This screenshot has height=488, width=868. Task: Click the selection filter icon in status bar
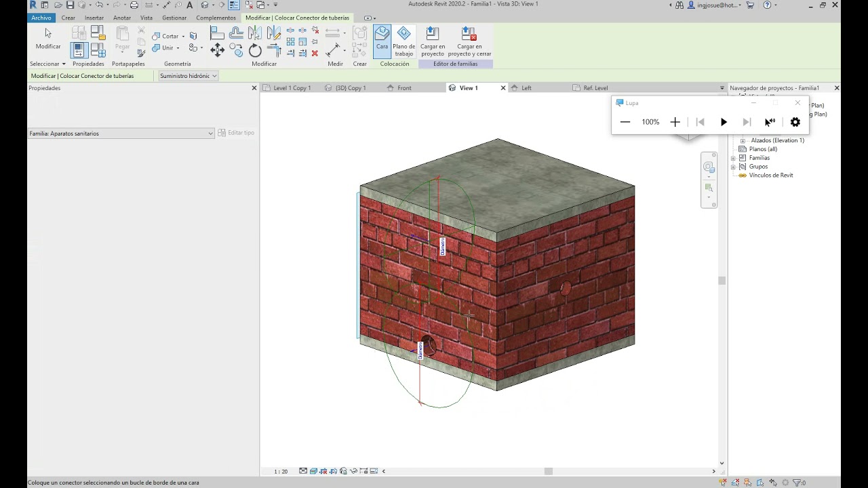pos(797,483)
